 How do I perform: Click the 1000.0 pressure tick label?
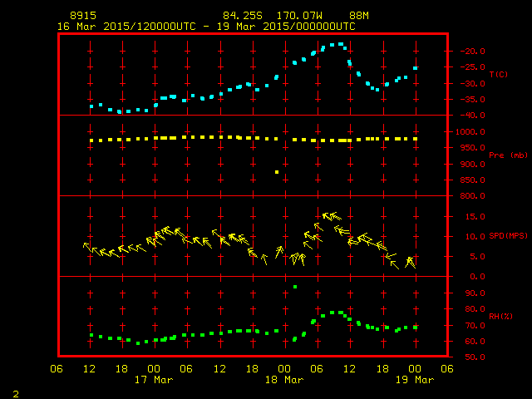pyautogui.click(x=470, y=132)
